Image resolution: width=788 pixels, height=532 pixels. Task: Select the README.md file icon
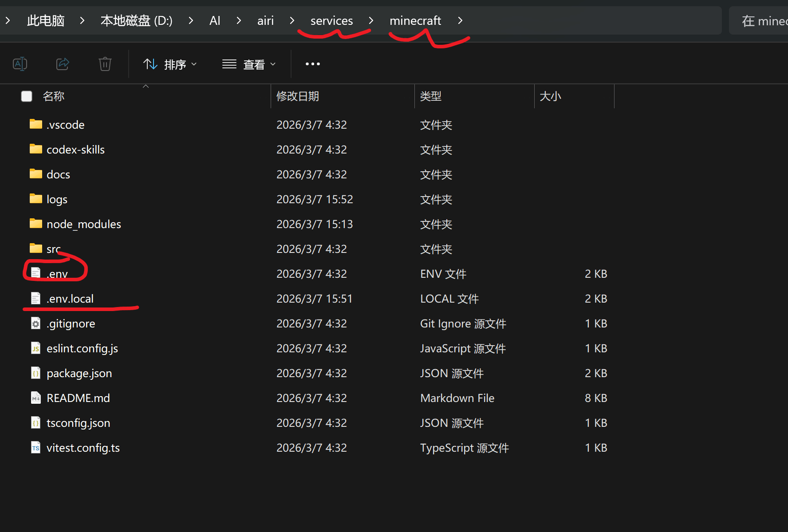tap(36, 398)
